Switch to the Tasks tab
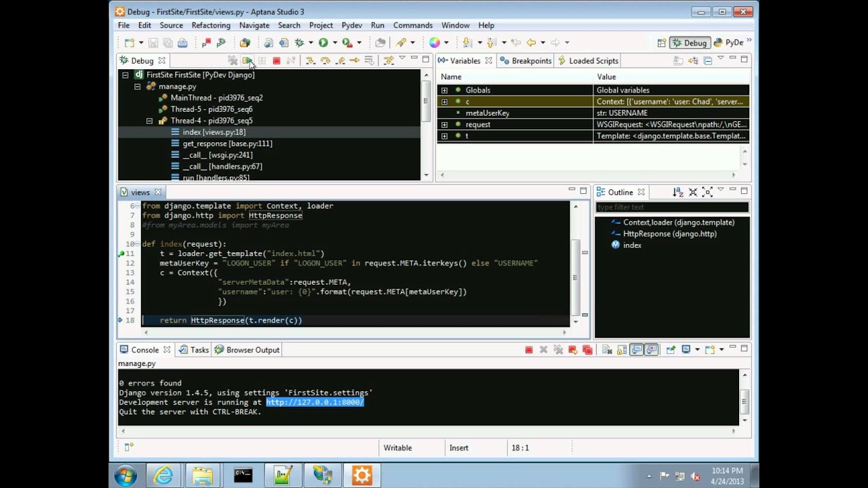Viewport: 868px width, 488px height. pos(194,350)
